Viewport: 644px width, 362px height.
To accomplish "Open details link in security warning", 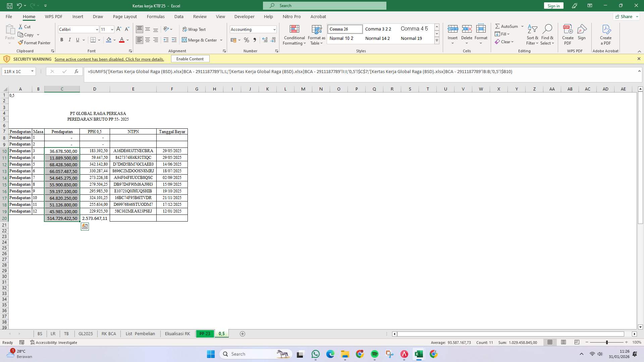I will point(109,59).
